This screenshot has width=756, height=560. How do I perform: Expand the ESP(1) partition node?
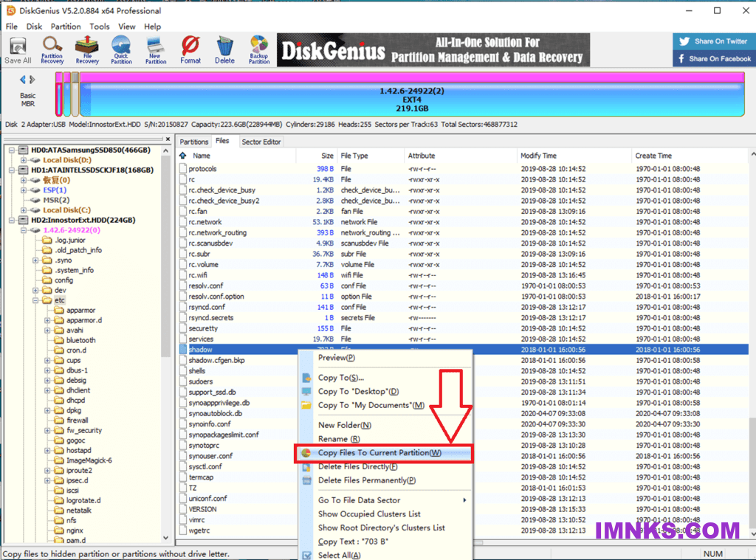pyautogui.click(x=23, y=190)
